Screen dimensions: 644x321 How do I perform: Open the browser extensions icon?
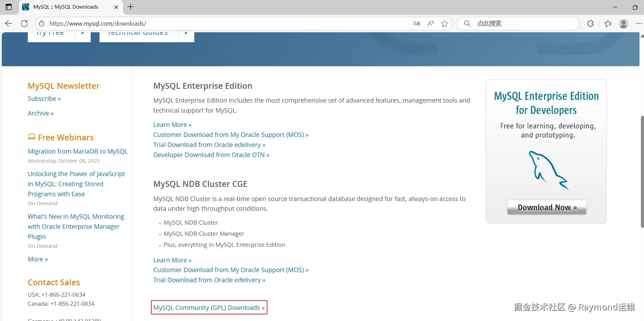point(591,24)
